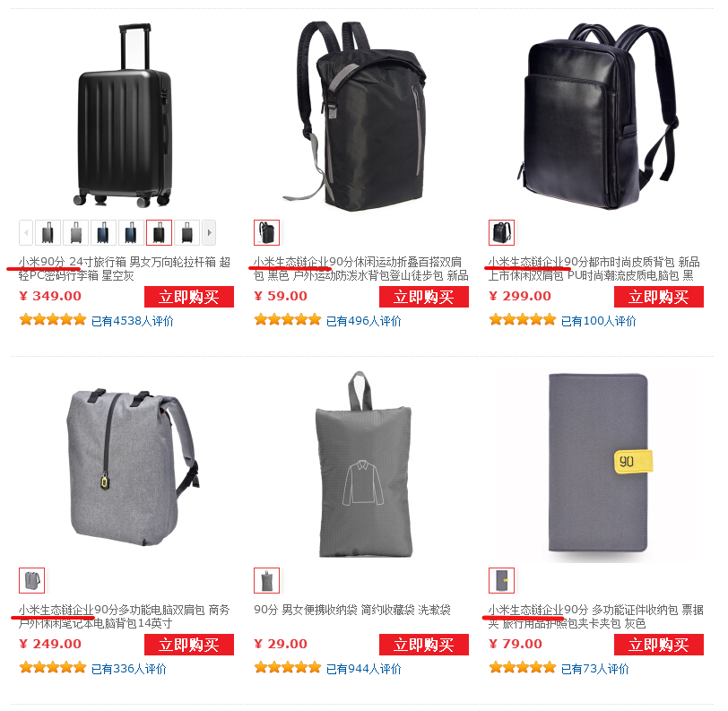The image size is (728, 711).
Task: Open the 24寸旅行箱 product title link
Action: coord(125,268)
